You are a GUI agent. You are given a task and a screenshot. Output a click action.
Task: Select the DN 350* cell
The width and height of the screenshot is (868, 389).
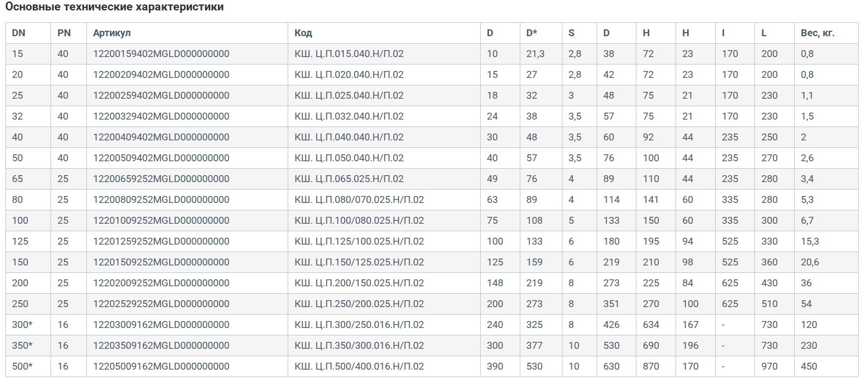22,345
